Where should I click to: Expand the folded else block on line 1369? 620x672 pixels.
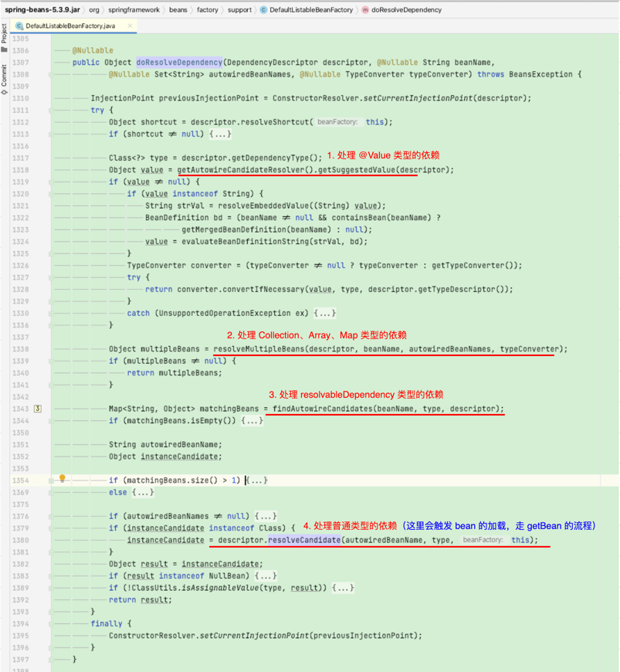(143, 492)
